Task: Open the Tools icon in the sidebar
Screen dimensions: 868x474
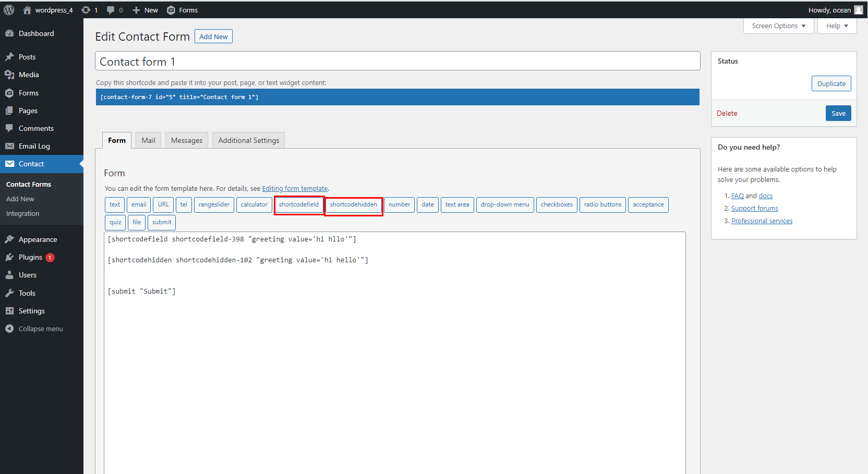Action: [10, 293]
